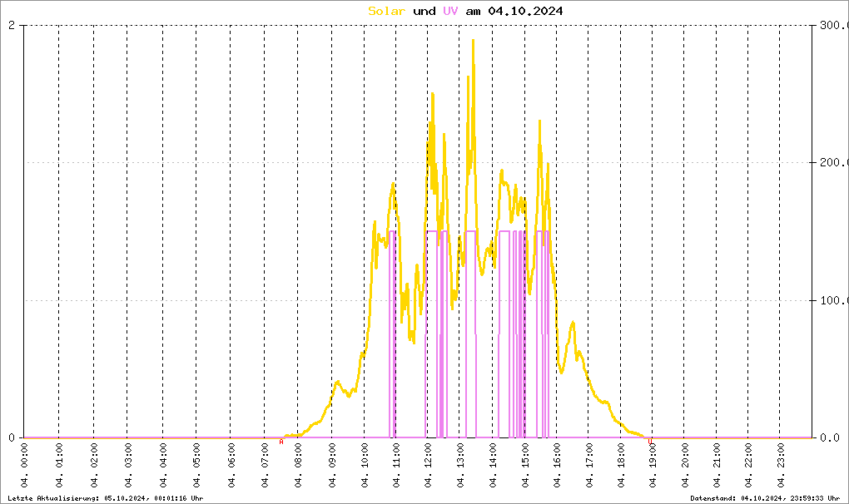Screen dimensions: 849x504
Task: Click the time label '04. 13:00'
Action: pos(460,466)
